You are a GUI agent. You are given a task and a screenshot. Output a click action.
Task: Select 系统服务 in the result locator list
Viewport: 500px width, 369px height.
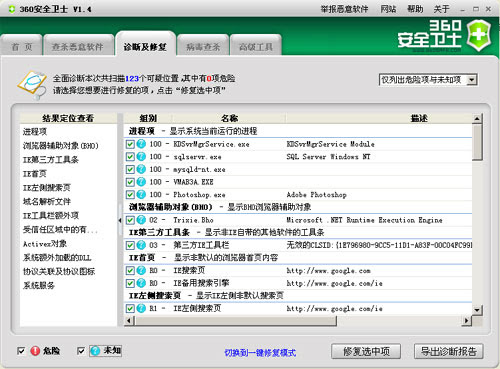click(x=39, y=285)
